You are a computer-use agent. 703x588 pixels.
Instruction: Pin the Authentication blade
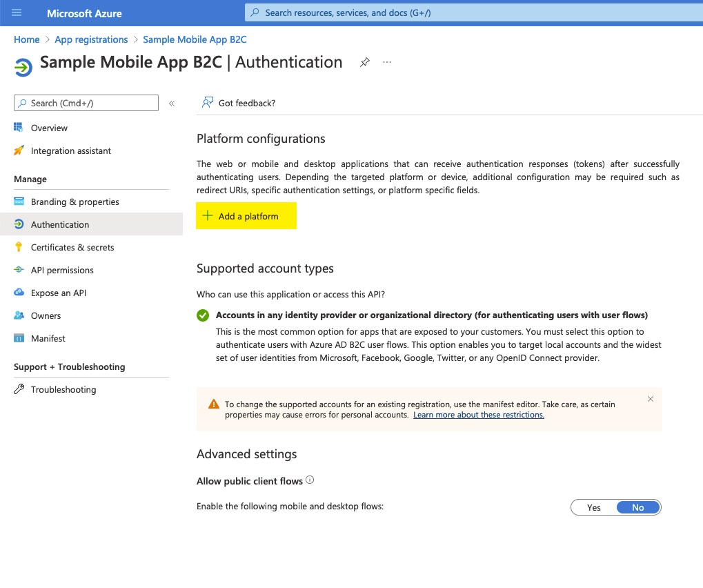pyautogui.click(x=365, y=62)
